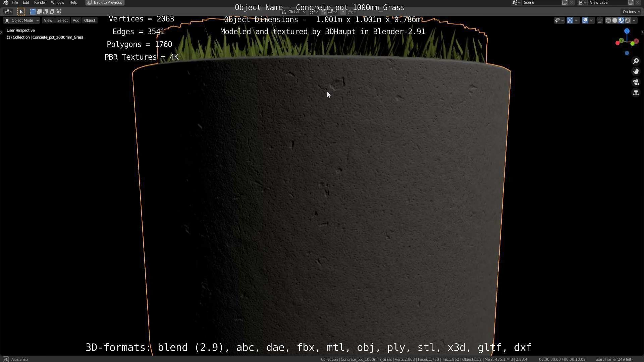Open the File menu
This screenshot has height=362, width=644.
[x=15, y=2]
